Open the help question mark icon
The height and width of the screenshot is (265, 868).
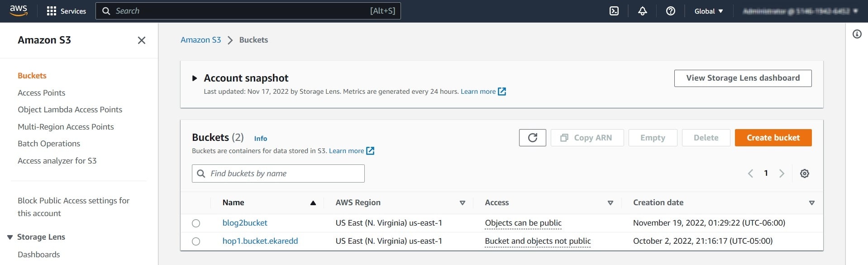coord(670,11)
